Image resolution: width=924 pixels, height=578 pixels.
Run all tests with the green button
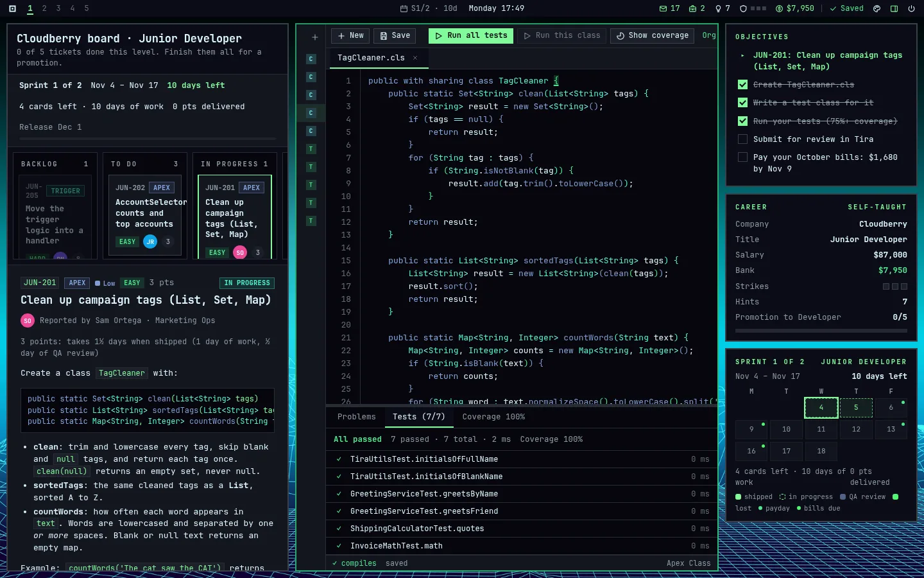tap(470, 36)
